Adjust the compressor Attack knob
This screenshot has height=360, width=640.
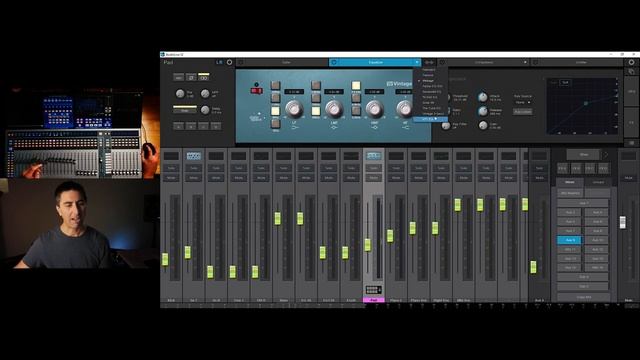pyautogui.click(x=483, y=97)
